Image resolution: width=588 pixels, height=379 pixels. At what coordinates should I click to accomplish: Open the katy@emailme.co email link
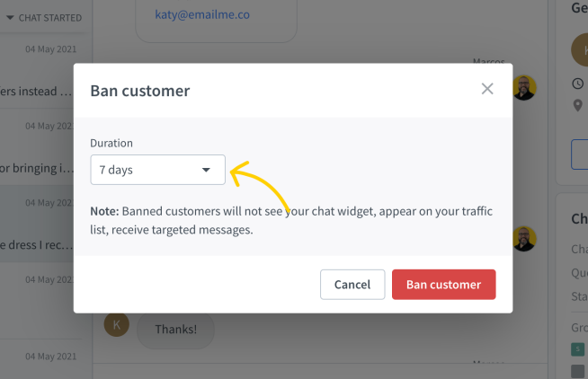click(x=202, y=14)
